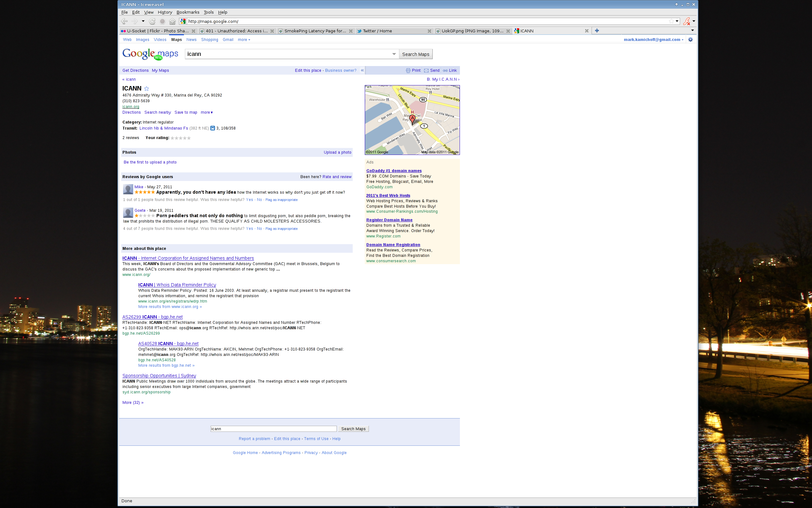Viewport: 812px width, 508px height.
Task: Open the search options dropdown arrow
Action: pos(394,54)
